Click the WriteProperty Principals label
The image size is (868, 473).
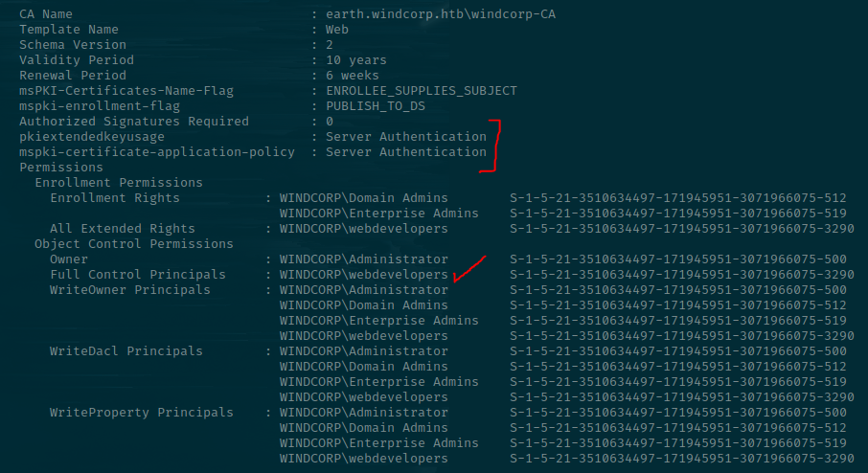click(x=142, y=413)
